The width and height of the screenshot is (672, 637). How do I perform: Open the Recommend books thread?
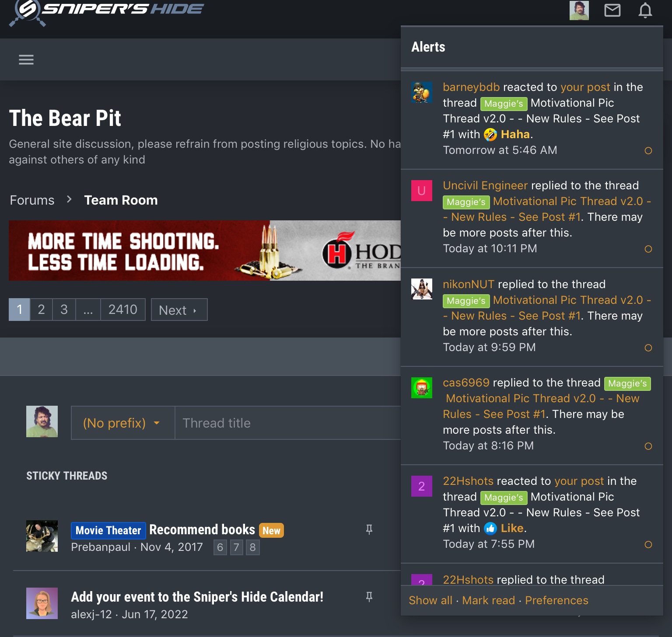click(202, 529)
